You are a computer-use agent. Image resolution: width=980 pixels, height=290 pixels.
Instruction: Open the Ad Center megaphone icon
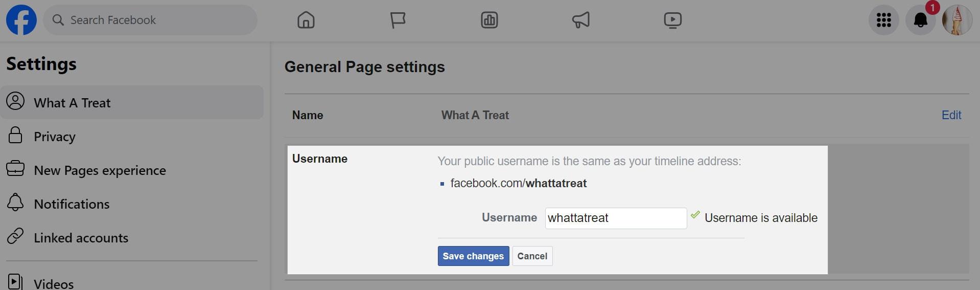tap(581, 20)
